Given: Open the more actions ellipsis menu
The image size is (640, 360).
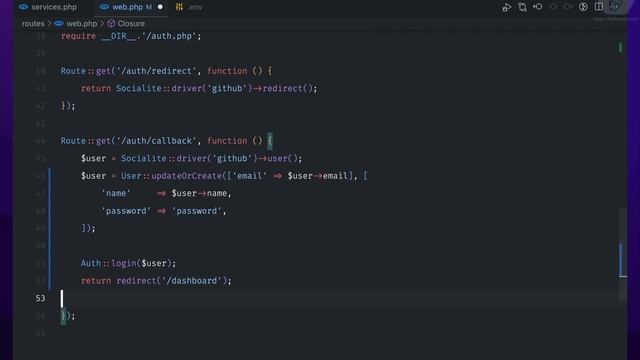Looking at the screenshot, I should click(x=614, y=7).
